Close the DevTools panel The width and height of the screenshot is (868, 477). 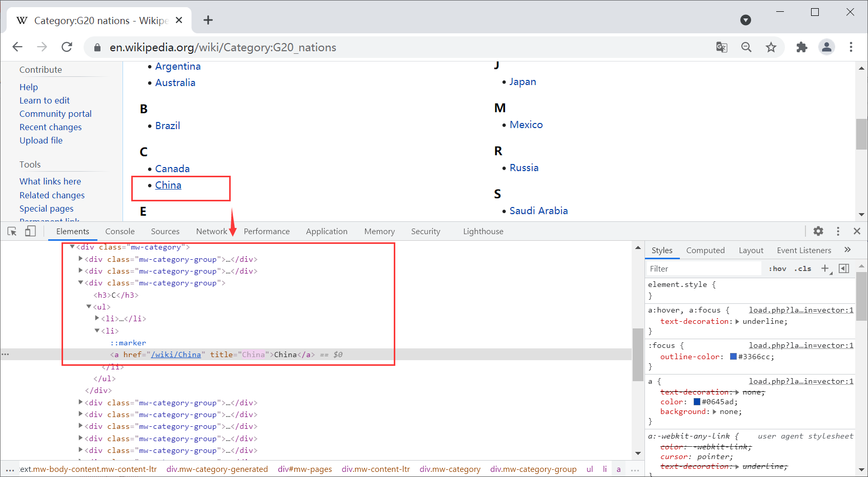click(x=857, y=231)
